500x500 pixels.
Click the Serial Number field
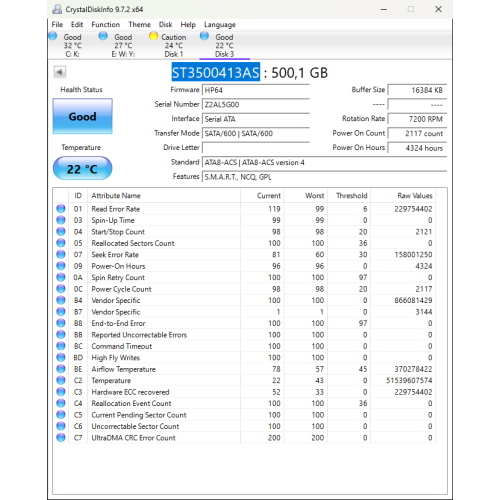click(x=256, y=104)
